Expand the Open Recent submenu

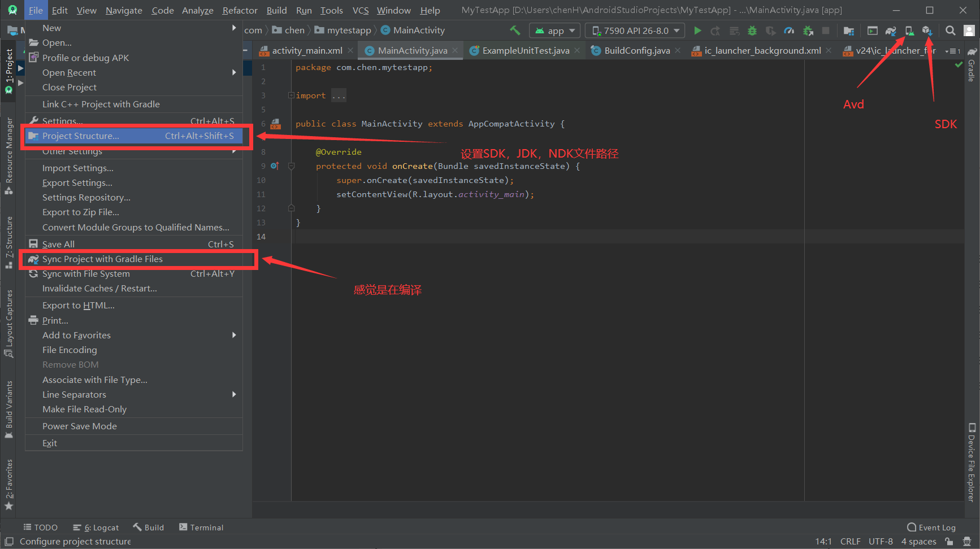coord(69,72)
